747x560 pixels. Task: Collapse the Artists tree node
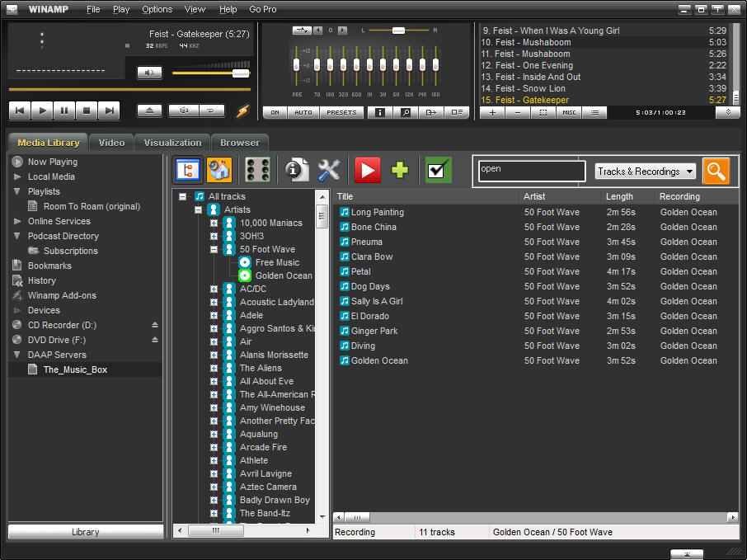pyautogui.click(x=198, y=209)
